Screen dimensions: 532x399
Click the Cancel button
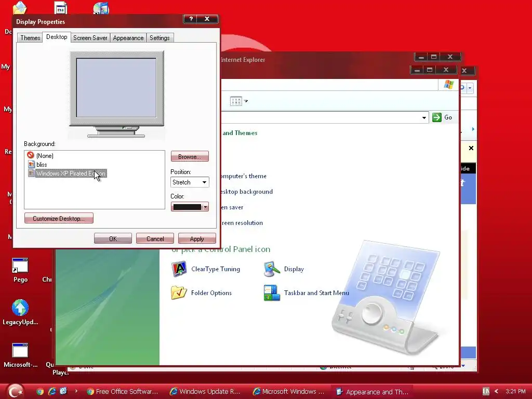click(x=155, y=239)
